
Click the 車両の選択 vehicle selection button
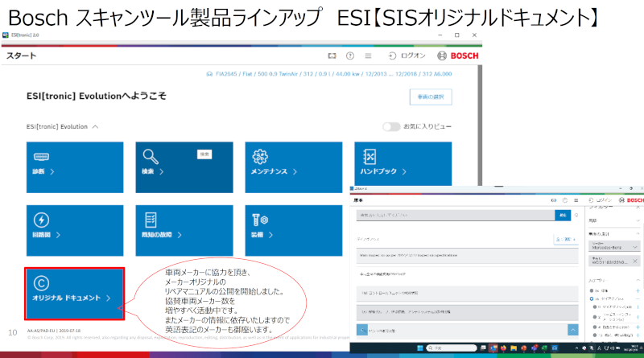point(430,97)
